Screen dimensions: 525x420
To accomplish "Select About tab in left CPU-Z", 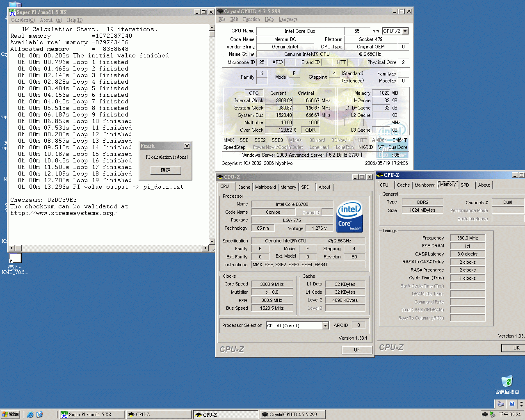I will 324,187.
